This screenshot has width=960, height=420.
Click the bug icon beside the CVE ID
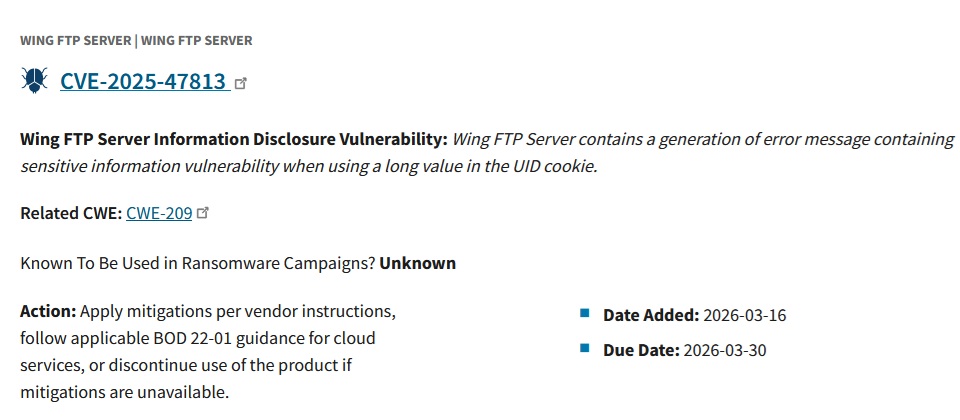[34, 81]
